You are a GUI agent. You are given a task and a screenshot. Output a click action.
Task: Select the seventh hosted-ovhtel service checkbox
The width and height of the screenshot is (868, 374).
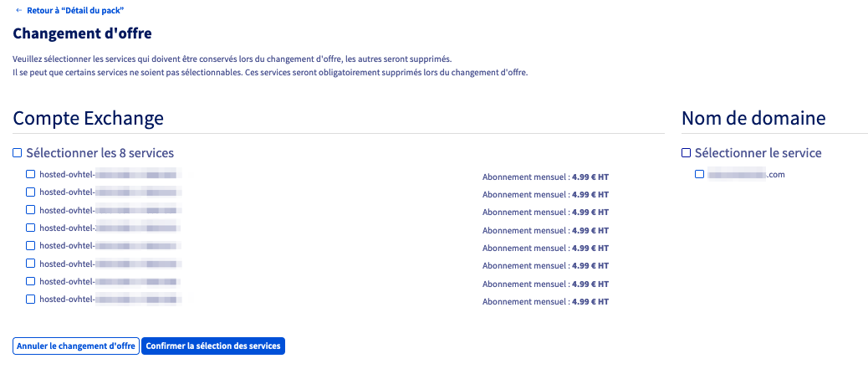click(x=31, y=281)
